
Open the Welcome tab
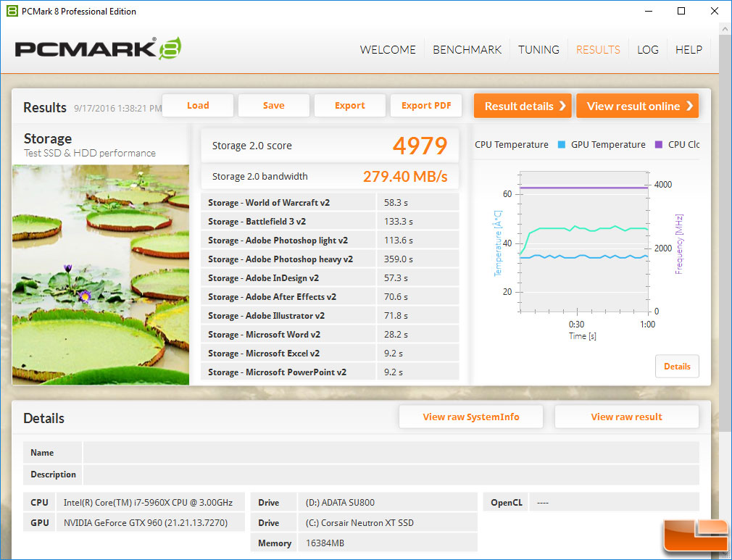tap(388, 49)
